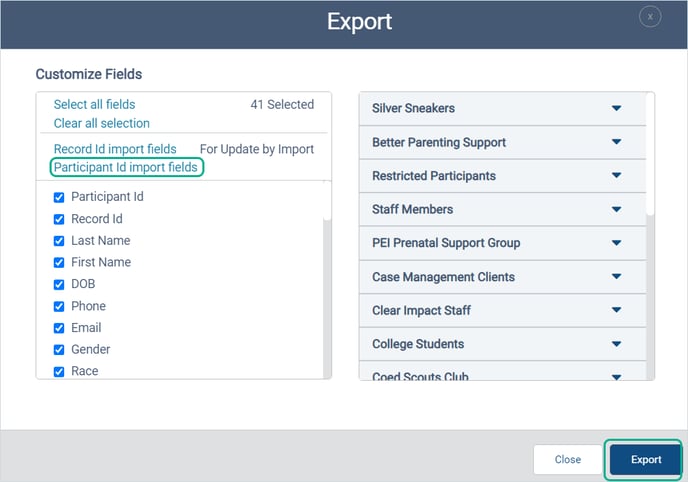
Task: Expand PEI Prenatal Support Group arrow
Action: (x=616, y=243)
